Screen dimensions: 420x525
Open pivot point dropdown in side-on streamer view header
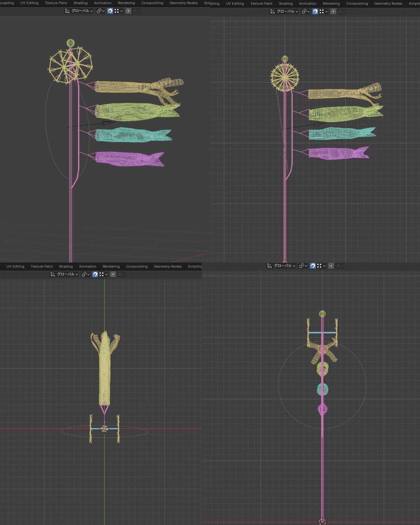point(305,11)
